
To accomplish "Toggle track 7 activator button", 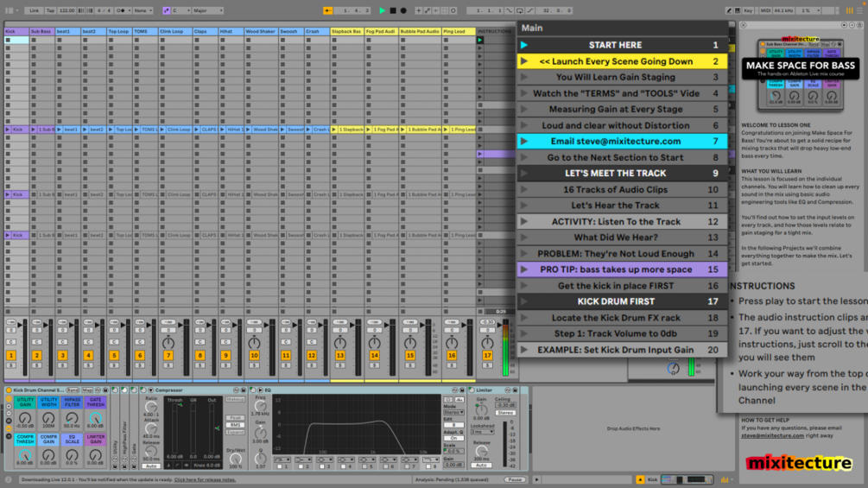I will pos(168,356).
